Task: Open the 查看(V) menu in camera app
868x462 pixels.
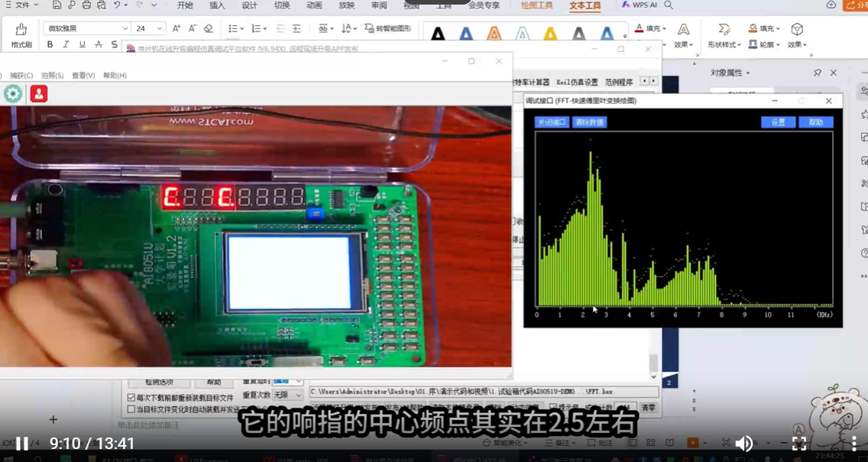Action: (83, 75)
